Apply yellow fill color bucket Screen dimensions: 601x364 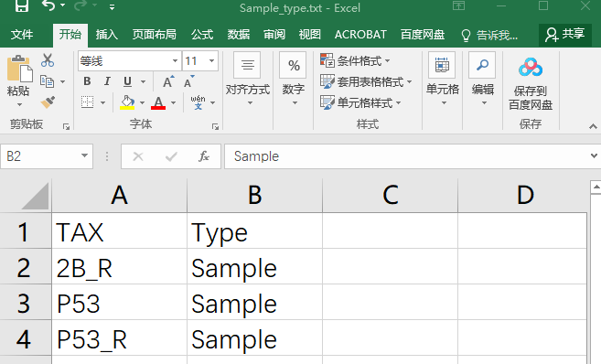[127, 102]
